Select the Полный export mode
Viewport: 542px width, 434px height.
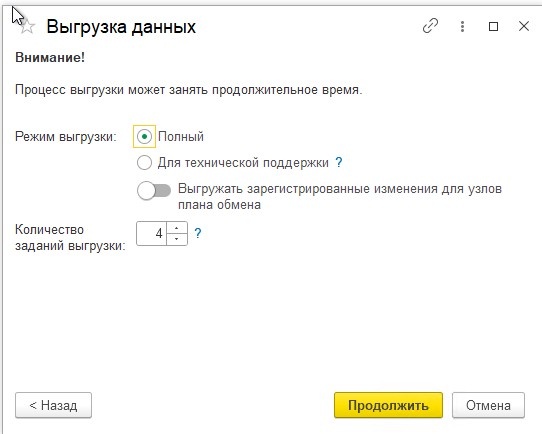[x=144, y=136]
